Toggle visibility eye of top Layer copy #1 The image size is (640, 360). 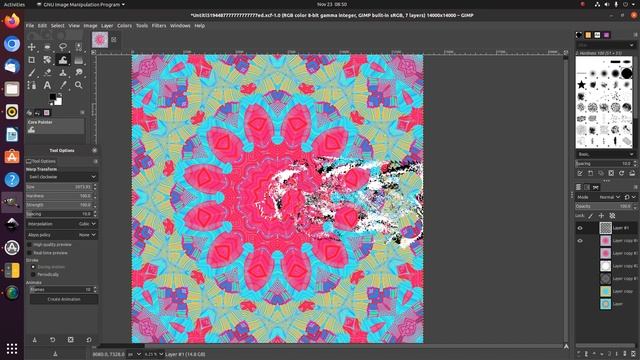point(580,241)
